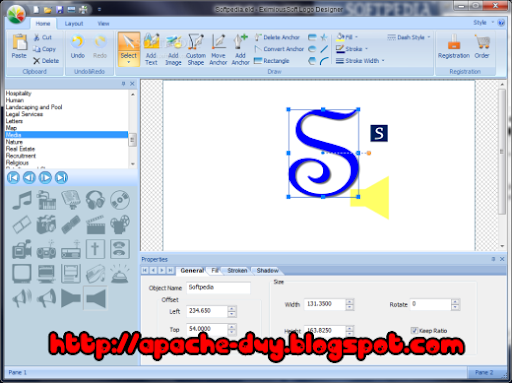Click the Width spinner arrows
The image size is (512, 383).
349,304
